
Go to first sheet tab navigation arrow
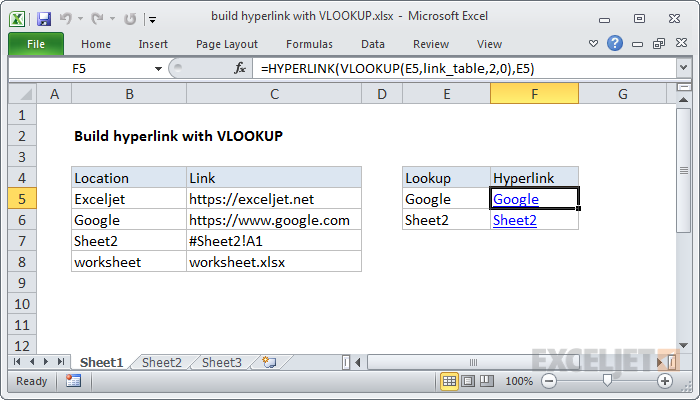(x=17, y=362)
